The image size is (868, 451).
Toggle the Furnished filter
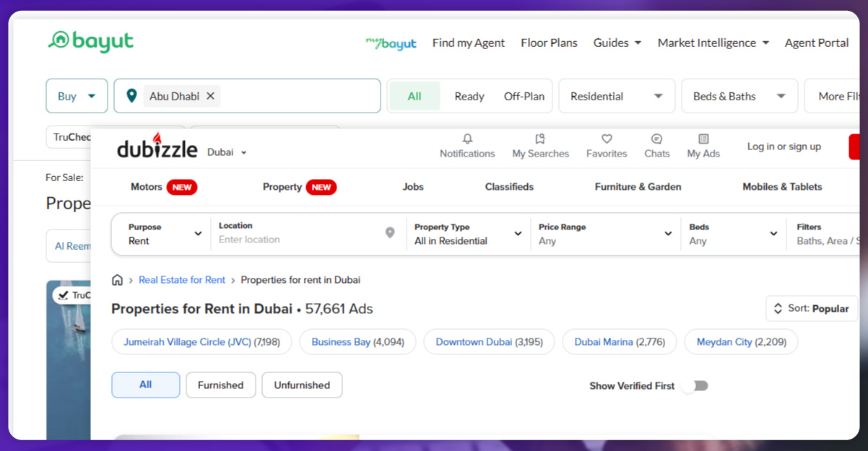pyautogui.click(x=220, y=385)
